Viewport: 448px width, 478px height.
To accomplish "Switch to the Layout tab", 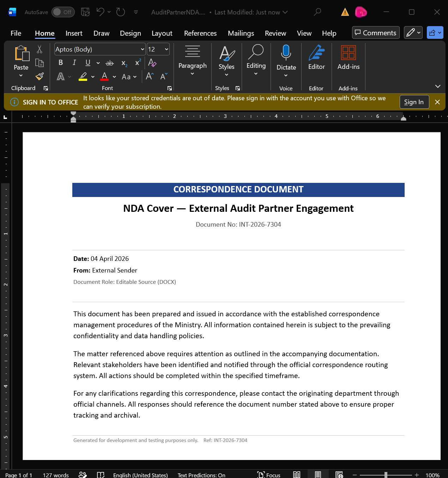I will [162, 33].
